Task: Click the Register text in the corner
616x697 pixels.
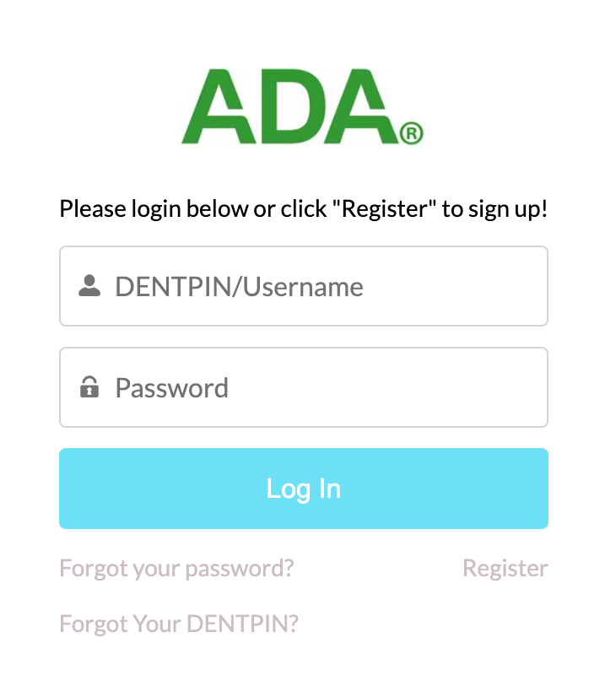Action: pyautogui.click(x=505, y=568)
